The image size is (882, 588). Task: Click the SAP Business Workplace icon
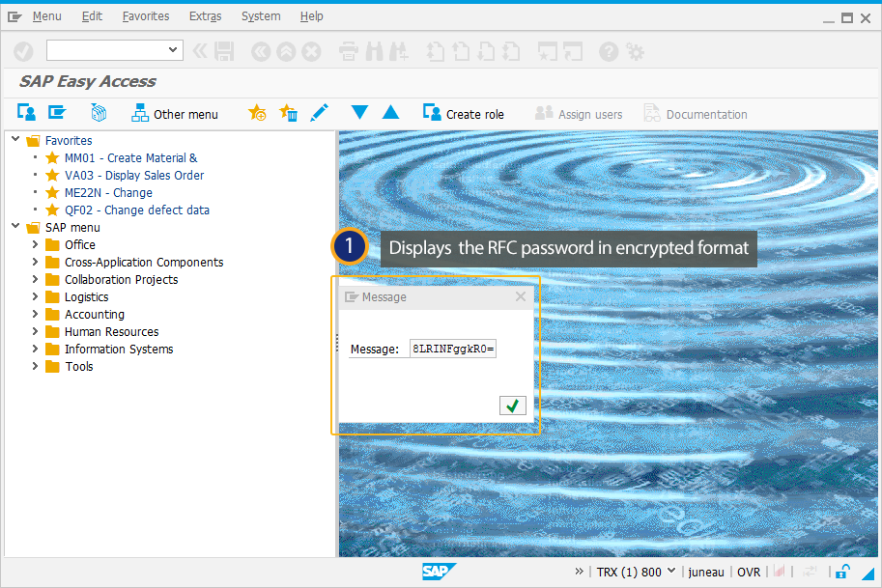(99, 113)
